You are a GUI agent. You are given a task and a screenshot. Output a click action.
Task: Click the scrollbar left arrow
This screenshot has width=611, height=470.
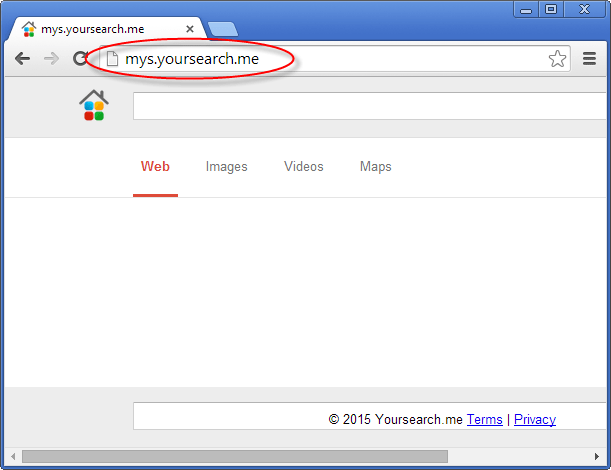point(13,456)
